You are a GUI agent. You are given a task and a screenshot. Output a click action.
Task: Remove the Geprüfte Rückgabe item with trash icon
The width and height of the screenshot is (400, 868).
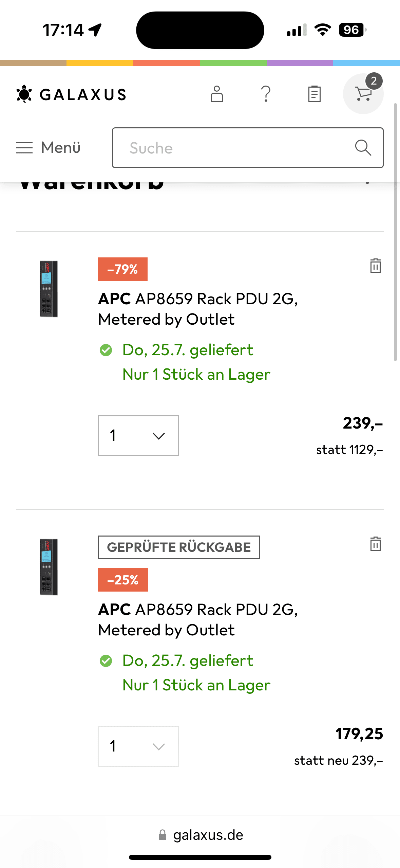pyautogui.click(x=375, y=544)
